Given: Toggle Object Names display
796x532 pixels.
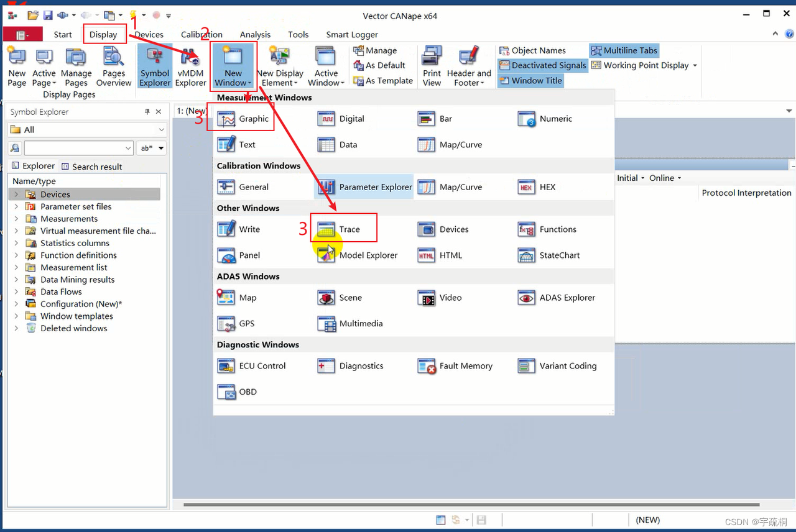Looking at the screenshot, I should (532, 50).
